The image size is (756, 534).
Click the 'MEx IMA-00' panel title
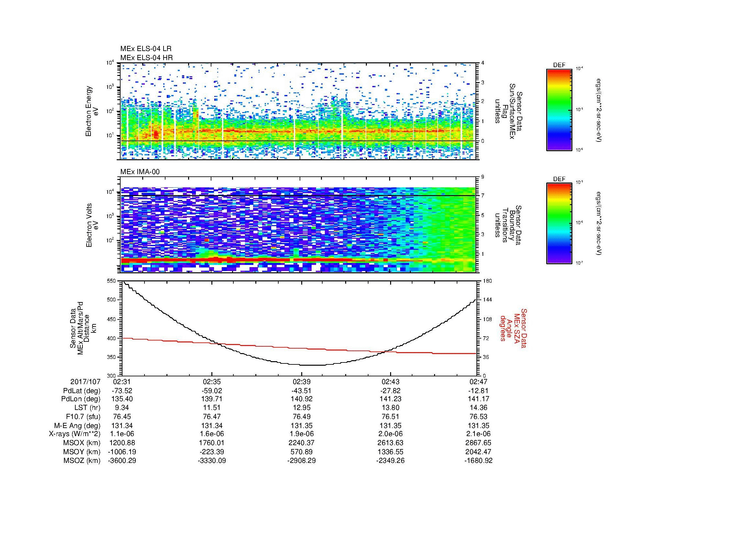pyautogui.click(x=140, y=172)
